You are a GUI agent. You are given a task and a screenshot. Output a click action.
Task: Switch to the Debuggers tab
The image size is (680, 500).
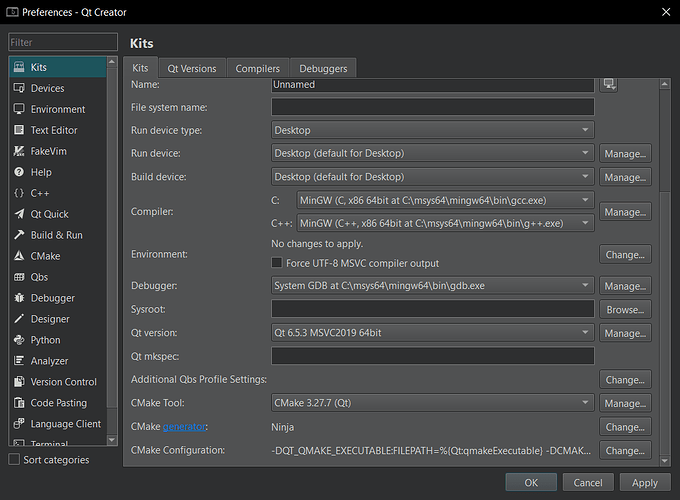323,68
